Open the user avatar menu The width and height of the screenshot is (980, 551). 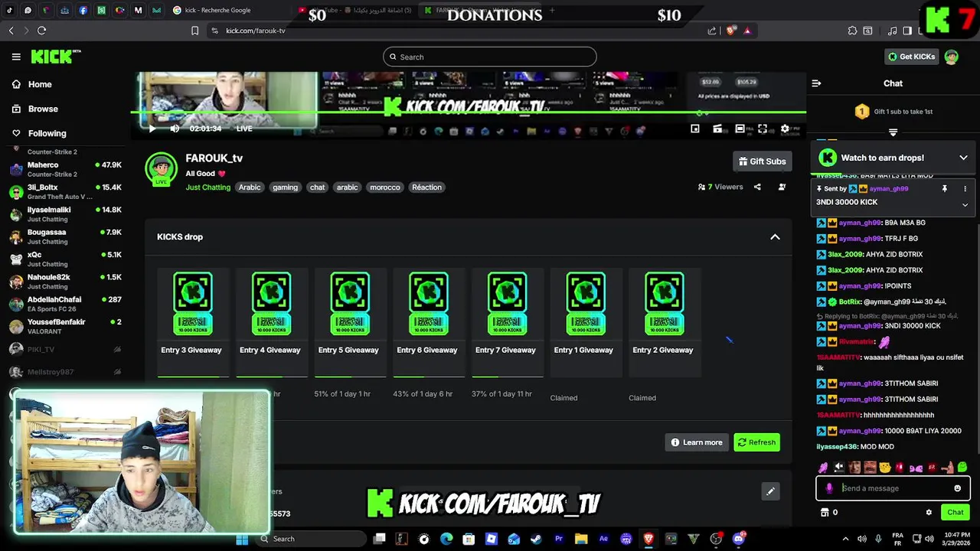coord(952,57)
